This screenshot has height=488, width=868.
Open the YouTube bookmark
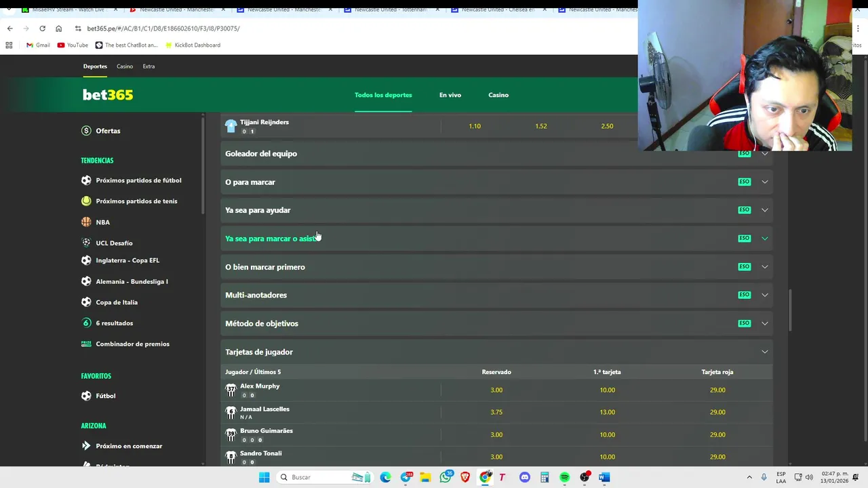coord(73,45)
